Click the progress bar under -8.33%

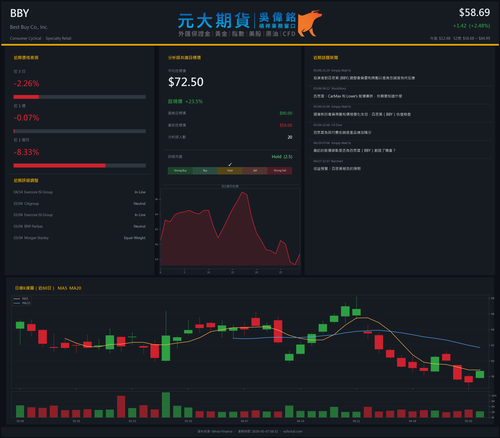(x=80, y=166)
